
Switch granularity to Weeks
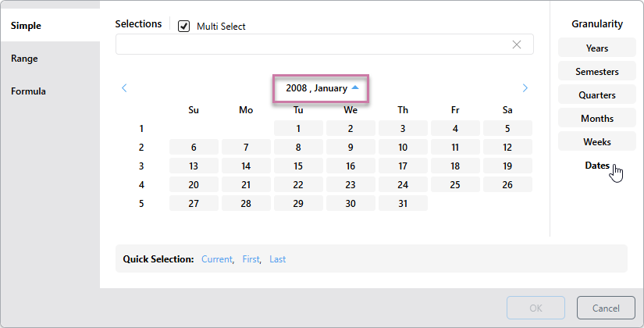coord(596,142)
